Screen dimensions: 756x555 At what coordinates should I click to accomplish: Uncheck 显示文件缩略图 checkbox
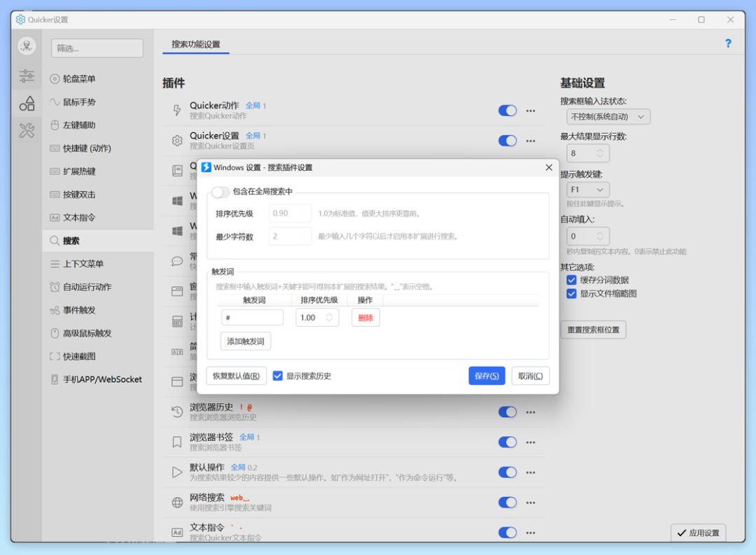572,294
